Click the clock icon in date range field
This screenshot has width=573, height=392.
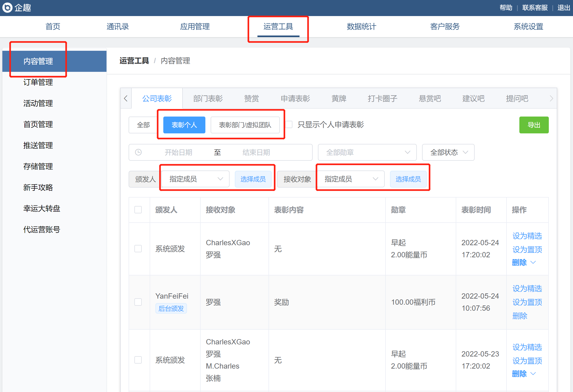(138, 152)
